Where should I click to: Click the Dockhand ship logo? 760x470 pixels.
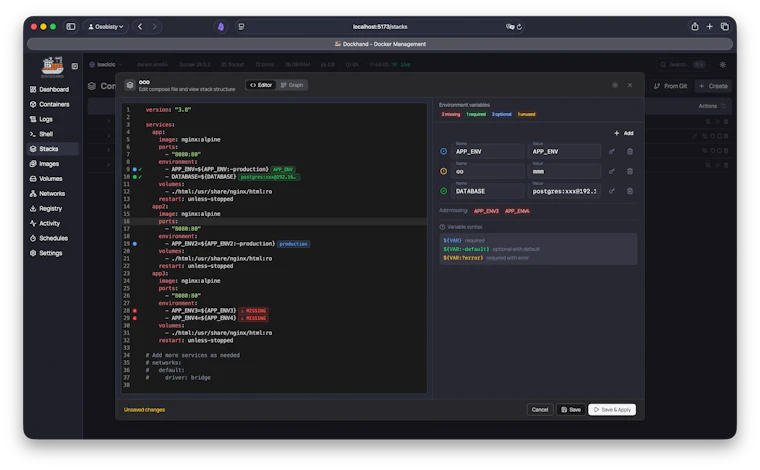coord(52,66)
